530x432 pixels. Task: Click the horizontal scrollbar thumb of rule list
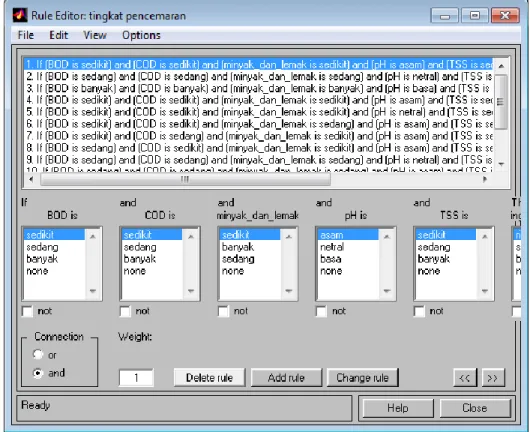pos(185,179)
